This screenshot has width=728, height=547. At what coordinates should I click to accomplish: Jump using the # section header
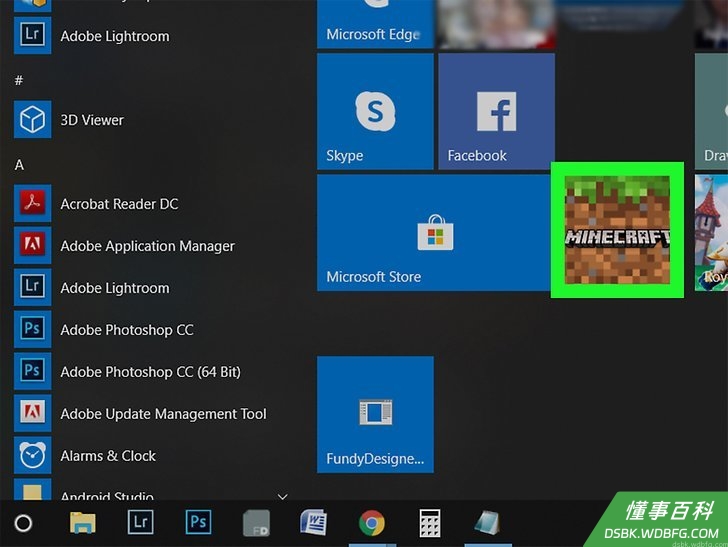(x=19, y=80)
